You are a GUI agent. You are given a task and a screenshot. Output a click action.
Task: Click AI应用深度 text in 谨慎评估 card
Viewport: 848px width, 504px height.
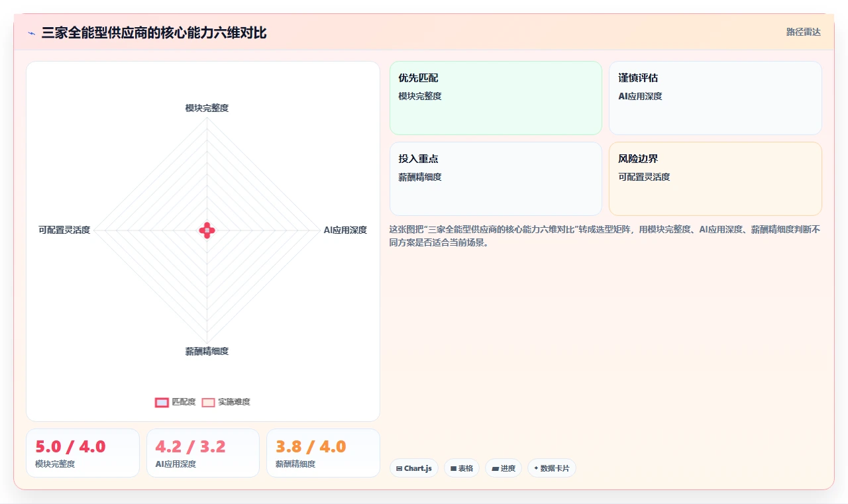[x=640, y=96]
